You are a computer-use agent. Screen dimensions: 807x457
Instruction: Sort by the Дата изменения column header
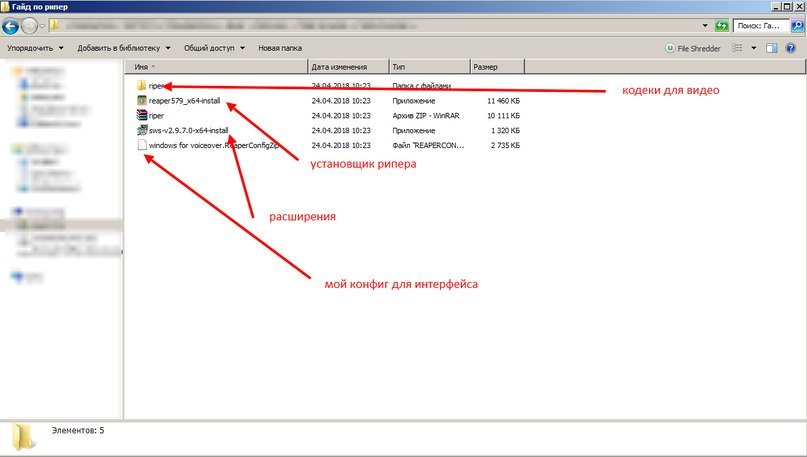(347, 67)
